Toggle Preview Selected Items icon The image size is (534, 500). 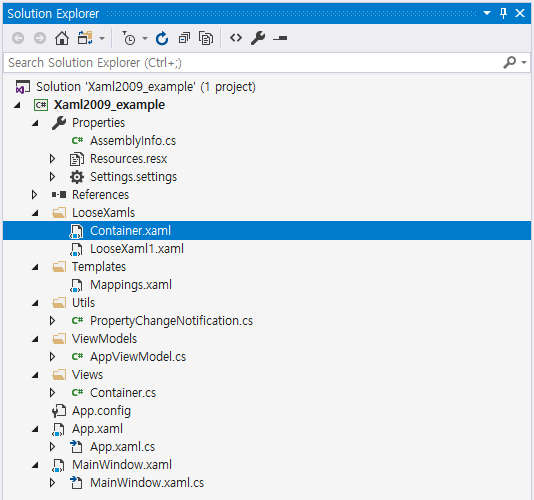point(280,38)
